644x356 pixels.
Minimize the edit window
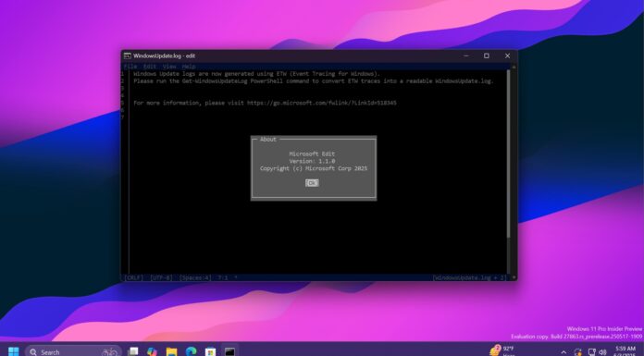point(466,55)
